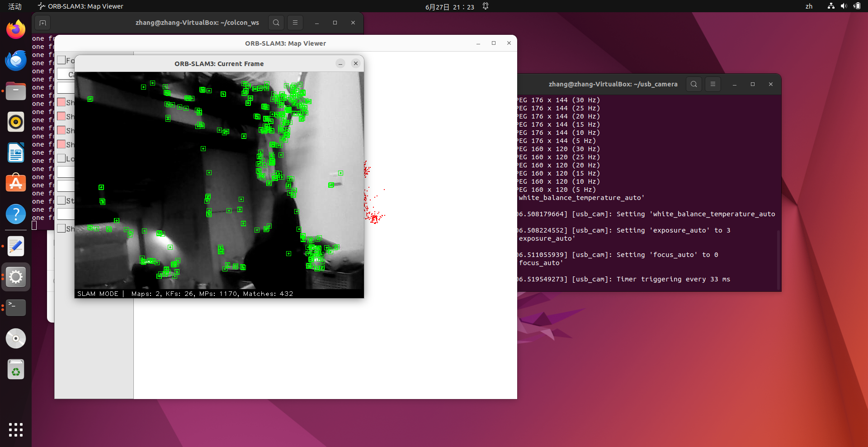Open the notification bell in top bar

coord(486,6)
